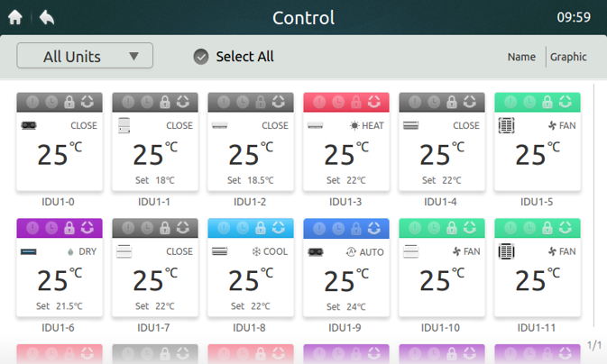The image size is (607, 364).
Task: Toggle the Select All checkbox
Action: pyautogui.click(x=201, y=57)
